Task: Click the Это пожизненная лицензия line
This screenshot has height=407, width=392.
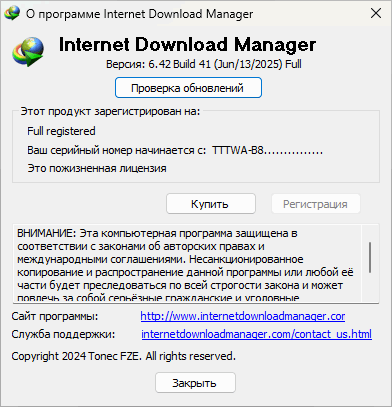Action: coord(97,168)
